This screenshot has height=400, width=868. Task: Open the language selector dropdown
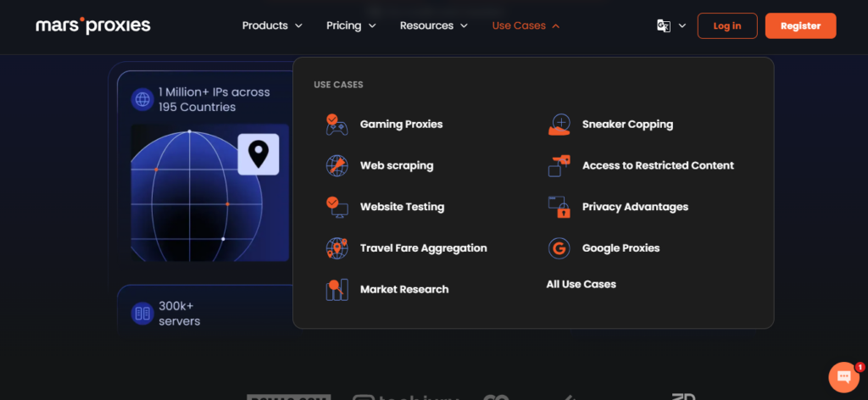tap(671, 25)
